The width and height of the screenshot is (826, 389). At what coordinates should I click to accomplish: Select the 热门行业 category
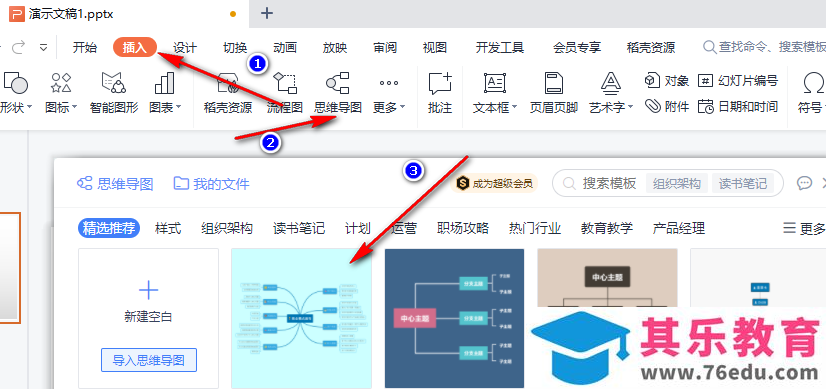(x=535, y=228)
